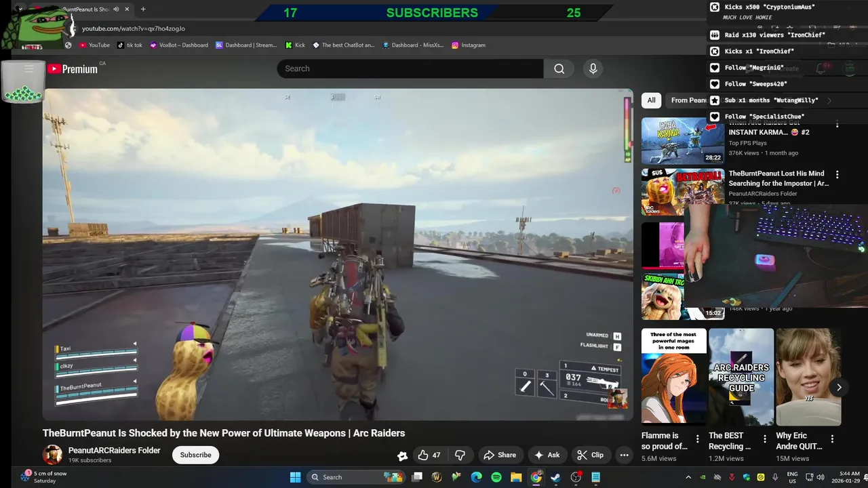Open options for Flamme short
Screen dimensions: 868x488
point(697,439)
